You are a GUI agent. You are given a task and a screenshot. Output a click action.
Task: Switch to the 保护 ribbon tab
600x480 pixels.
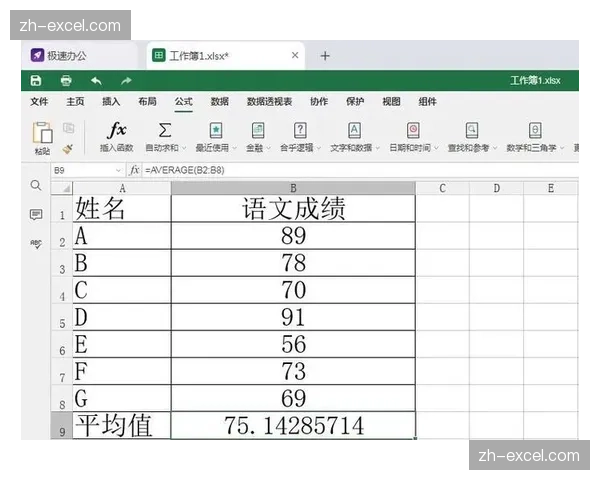(355, 102)
